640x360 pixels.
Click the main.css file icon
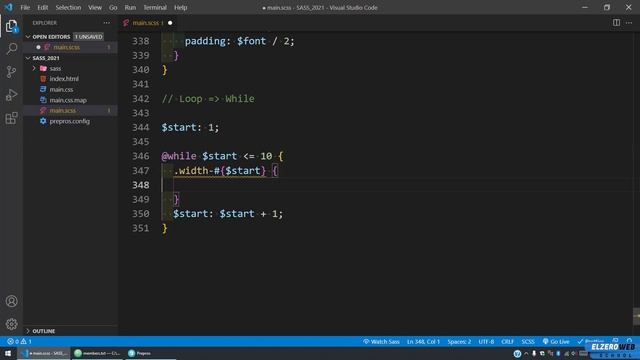click(43, 89)
